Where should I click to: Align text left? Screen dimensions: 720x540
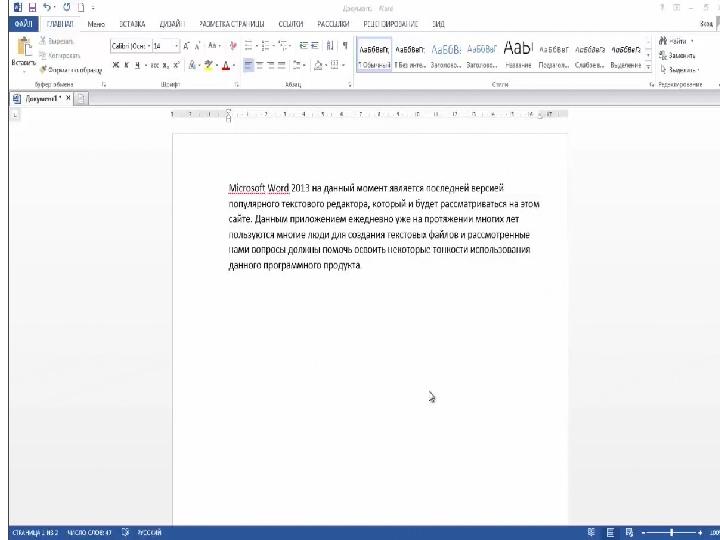[x=248, y=66]
